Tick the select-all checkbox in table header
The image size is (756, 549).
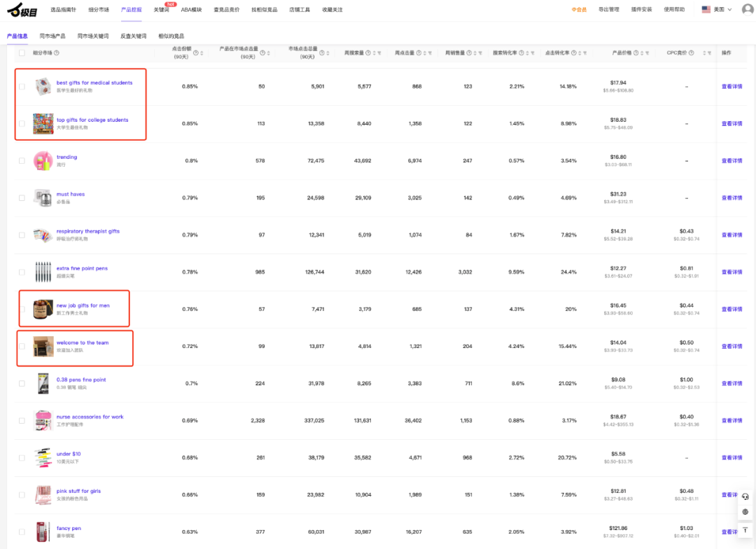[22, 53]
